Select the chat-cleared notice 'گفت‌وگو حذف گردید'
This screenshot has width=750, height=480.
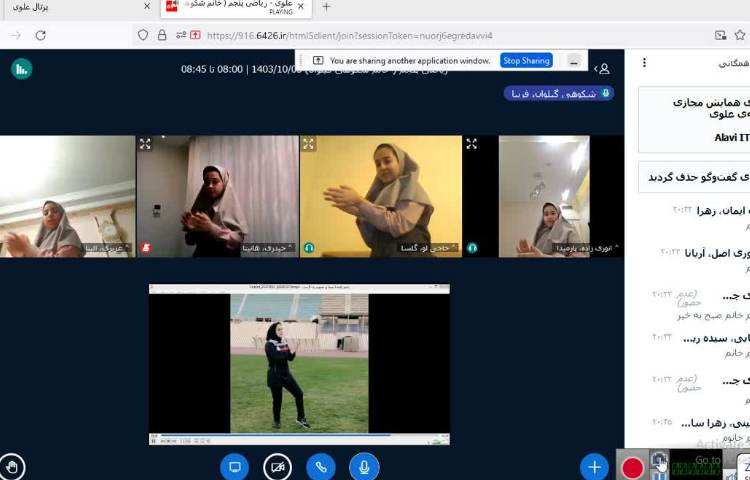[694, 177]
